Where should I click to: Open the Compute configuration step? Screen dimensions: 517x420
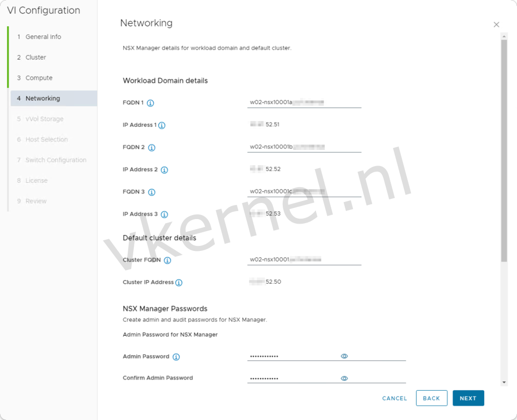(40, 78)
